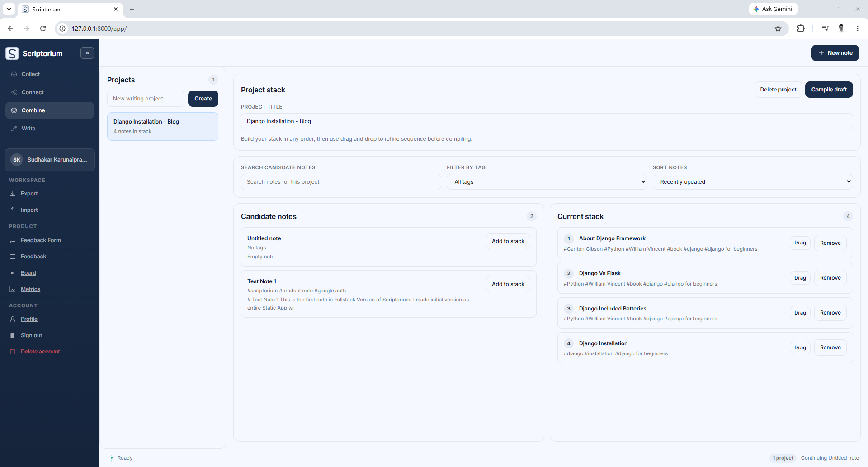Open the Write section

pos(50,129)
